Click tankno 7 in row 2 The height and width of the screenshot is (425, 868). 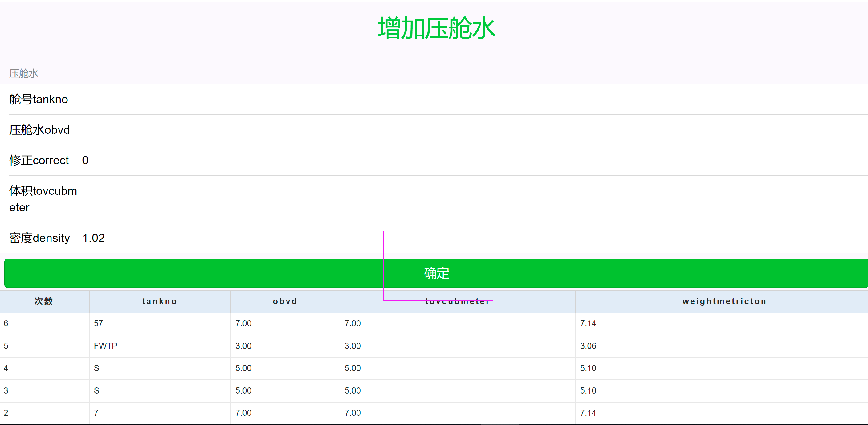click(x=96, y=413)
